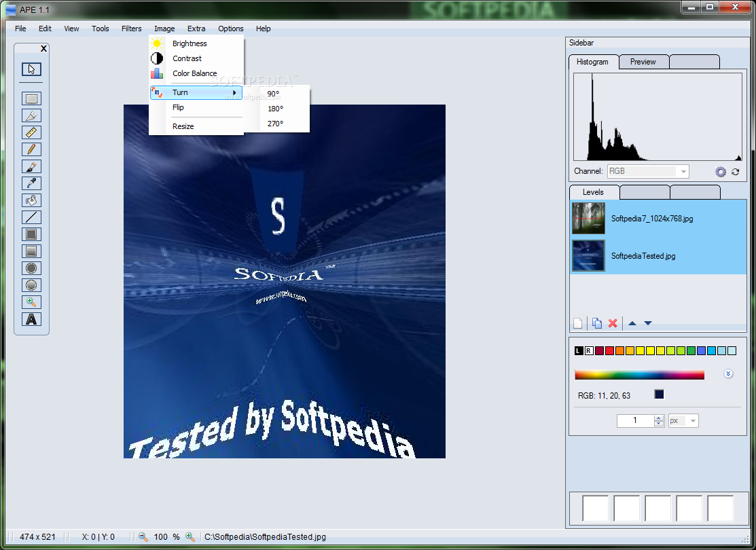Select the R right-click color slot

click(x=589, y=351)
